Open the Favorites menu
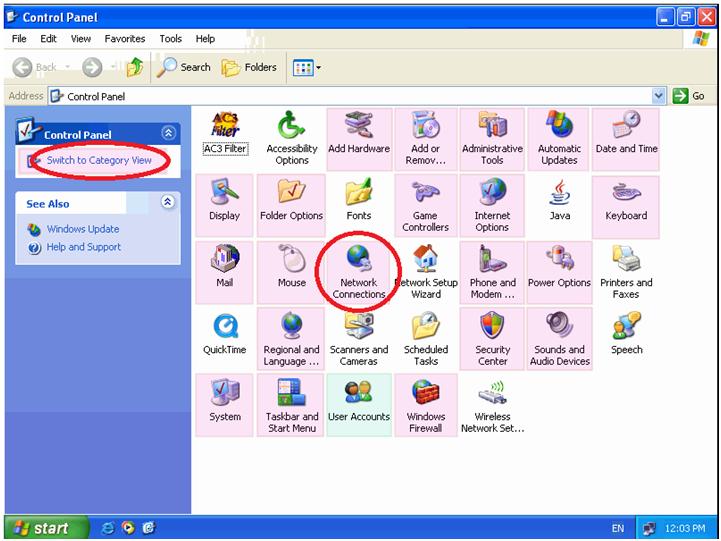This screenshot has height=541, width=721. click(125, 39)
